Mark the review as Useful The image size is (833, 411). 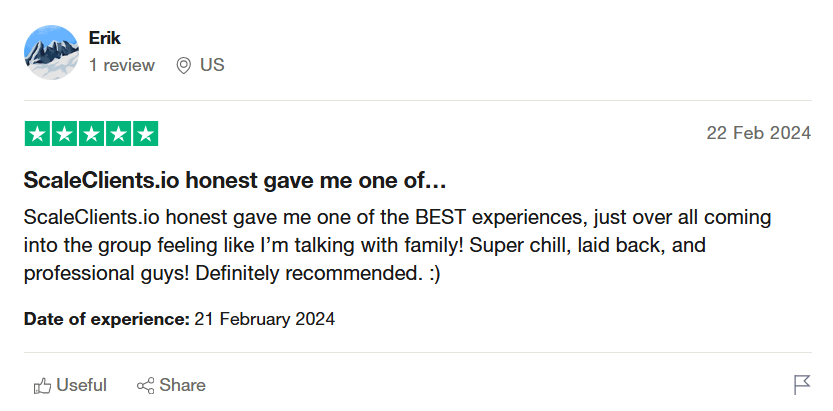pyautogui.click(x=70, y=385)
